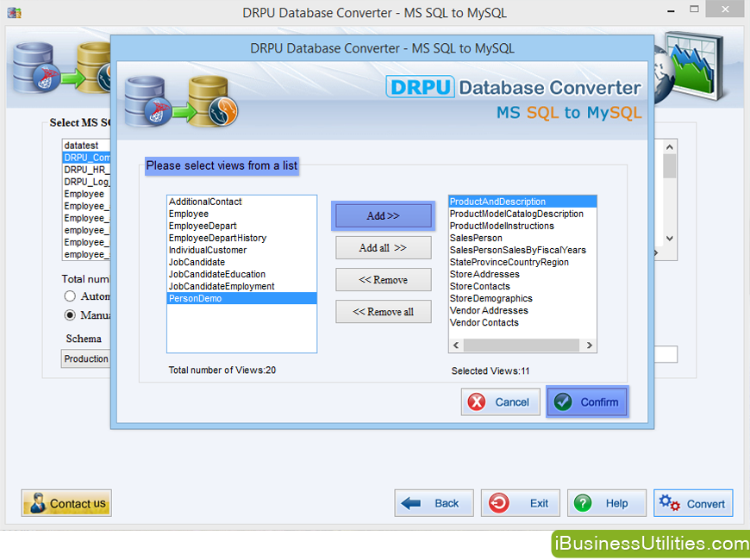Screen dimensions: 750x560
Task: Click the Add >> button
Action: coord(383,215)
